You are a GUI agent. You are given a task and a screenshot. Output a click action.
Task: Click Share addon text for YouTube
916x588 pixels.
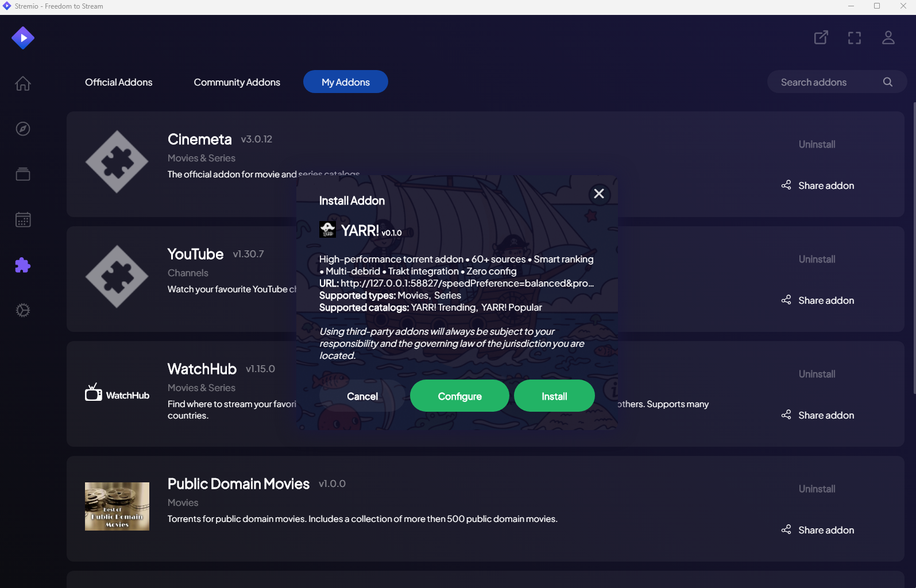(x=826, y=300)
